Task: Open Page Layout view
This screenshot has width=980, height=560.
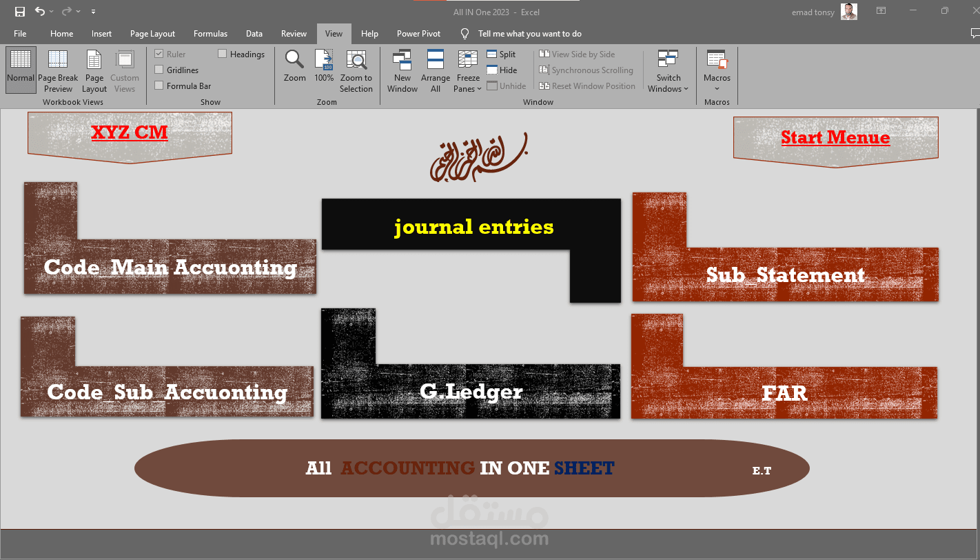Action: pos(94,70)
